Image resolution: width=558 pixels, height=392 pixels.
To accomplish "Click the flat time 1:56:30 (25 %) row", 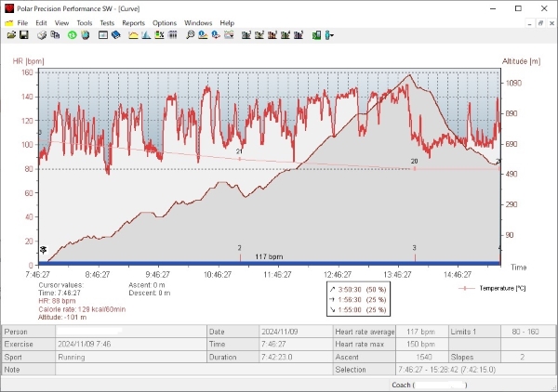I will click(x=358, y=300).
